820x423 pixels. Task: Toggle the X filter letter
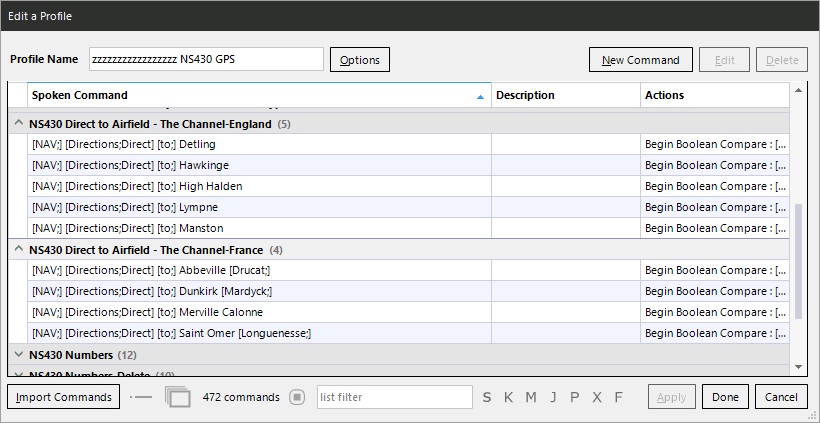[x=596, y=397]
